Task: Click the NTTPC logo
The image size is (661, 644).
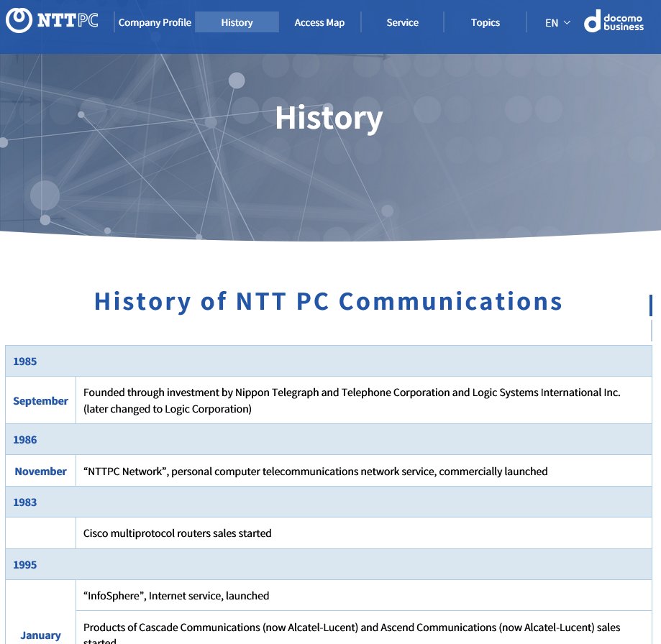Action: [52, 20]
